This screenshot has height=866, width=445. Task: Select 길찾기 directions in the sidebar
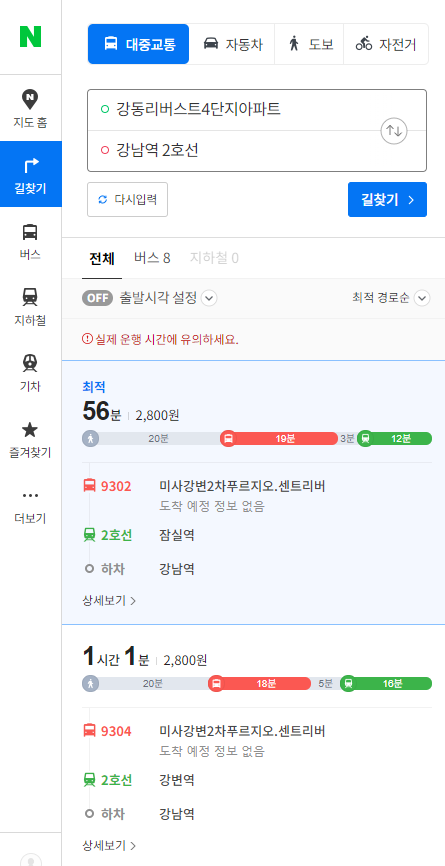tap(30, 175)
